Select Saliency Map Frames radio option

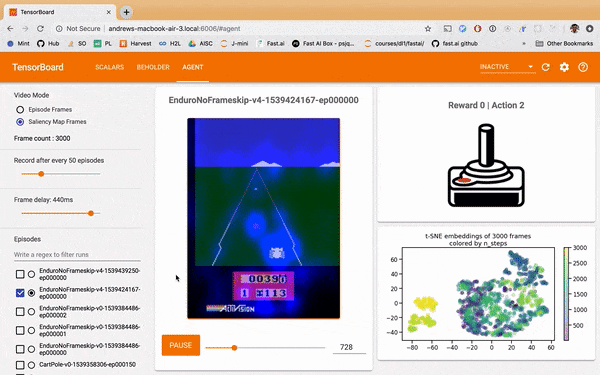20,122
